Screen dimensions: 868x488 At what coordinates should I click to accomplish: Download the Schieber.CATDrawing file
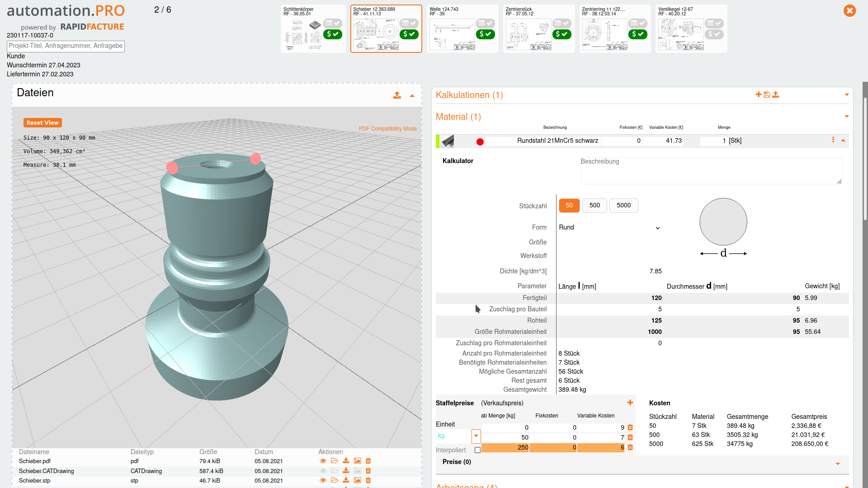[346, 471]
